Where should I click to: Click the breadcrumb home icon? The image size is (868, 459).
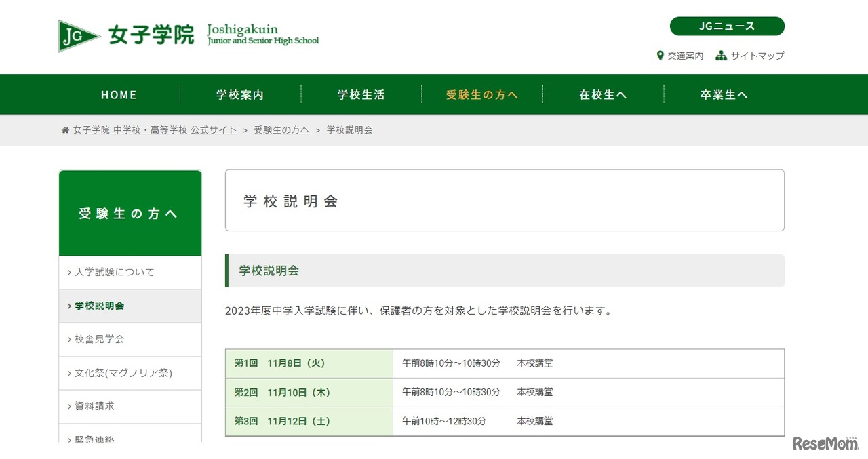pyautogui.click(x=65, y=130)
